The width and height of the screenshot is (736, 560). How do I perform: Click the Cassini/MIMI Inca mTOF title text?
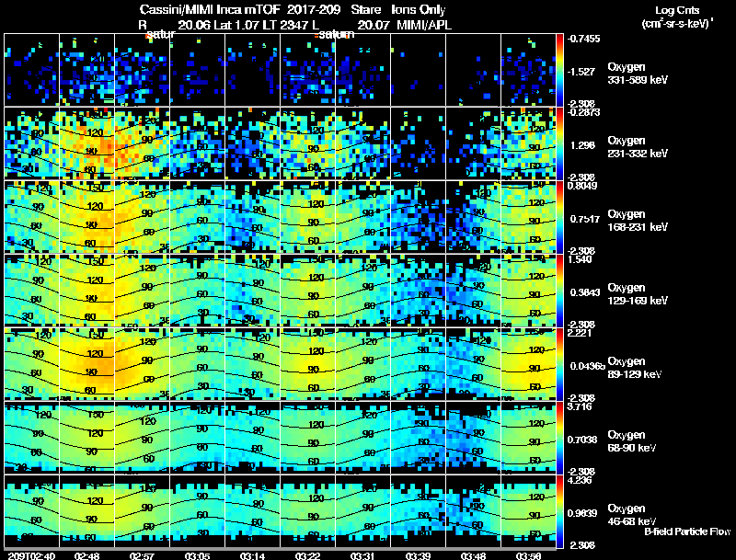tap(210, 10)
